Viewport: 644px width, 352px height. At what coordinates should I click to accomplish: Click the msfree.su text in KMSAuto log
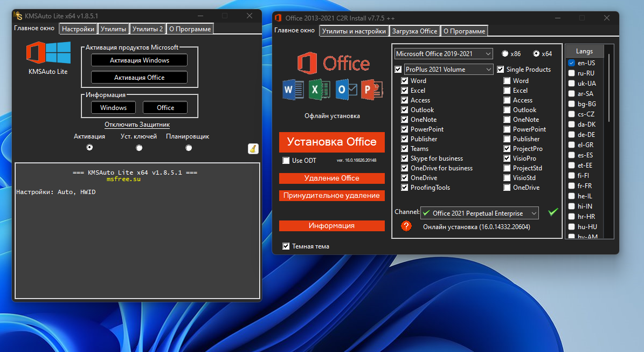[x=123, y=179]
